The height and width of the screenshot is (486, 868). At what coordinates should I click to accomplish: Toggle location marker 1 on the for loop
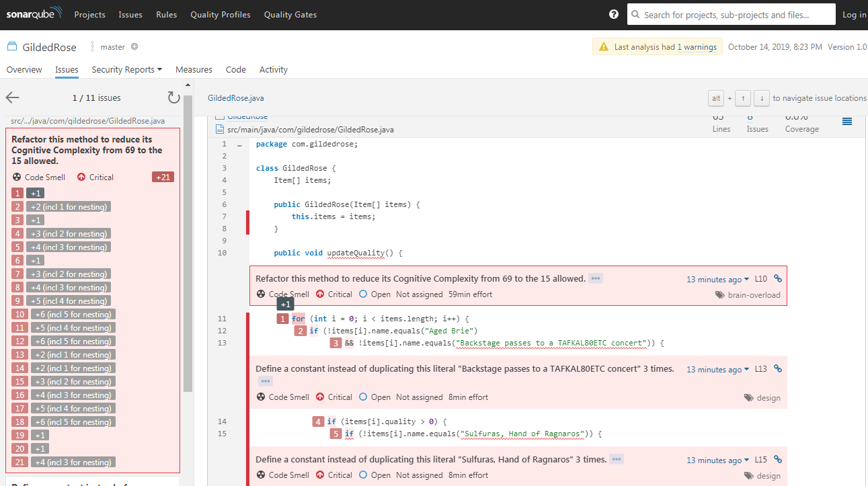[282, 318]
